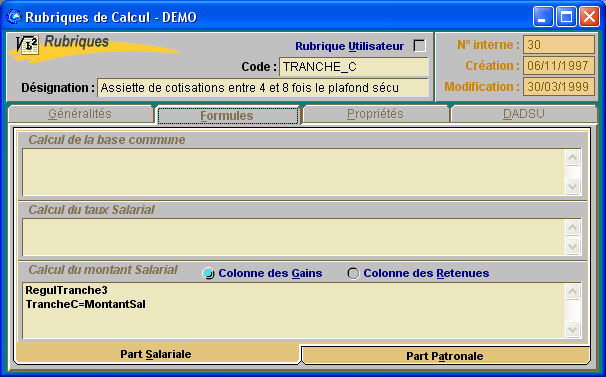
Task: Switch to the Propriétés tab
Action: pyautogui.click(x=375, y=114)
